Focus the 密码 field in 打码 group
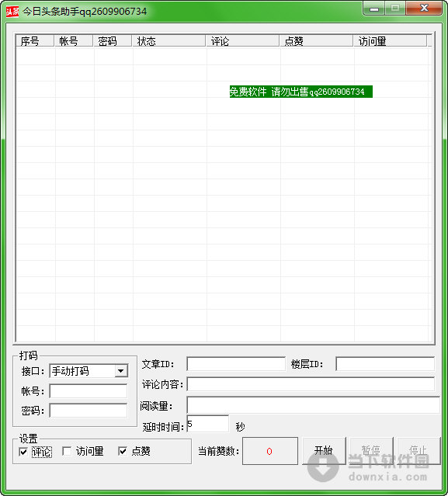The image size is (448, 496). [x=89, y=411]
